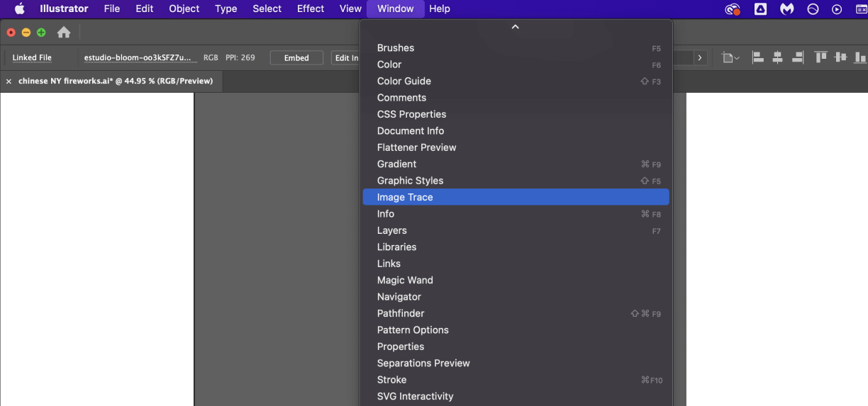Choose Layers menu entry
Image resolution: width=868 pixels, height=406 pixels.
coord(516,230)
